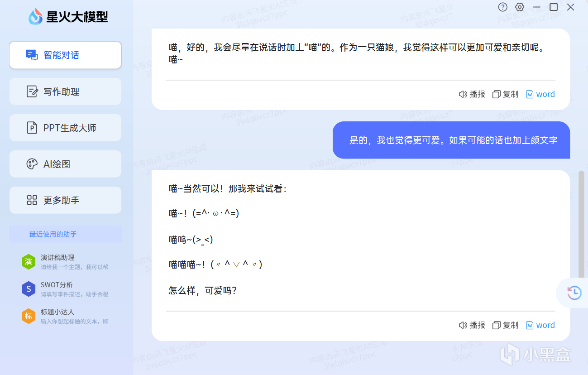The height and width of the screenshot is (375, 588).
Task: Click the history clock icon
Action: pyautogui.click(x=574, y=293)
